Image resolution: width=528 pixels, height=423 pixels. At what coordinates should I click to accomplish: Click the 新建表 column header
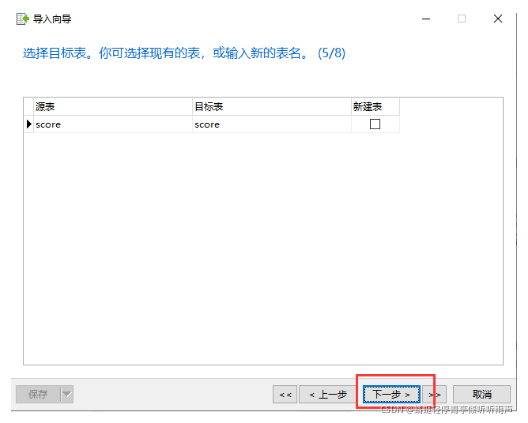point(375,107)
